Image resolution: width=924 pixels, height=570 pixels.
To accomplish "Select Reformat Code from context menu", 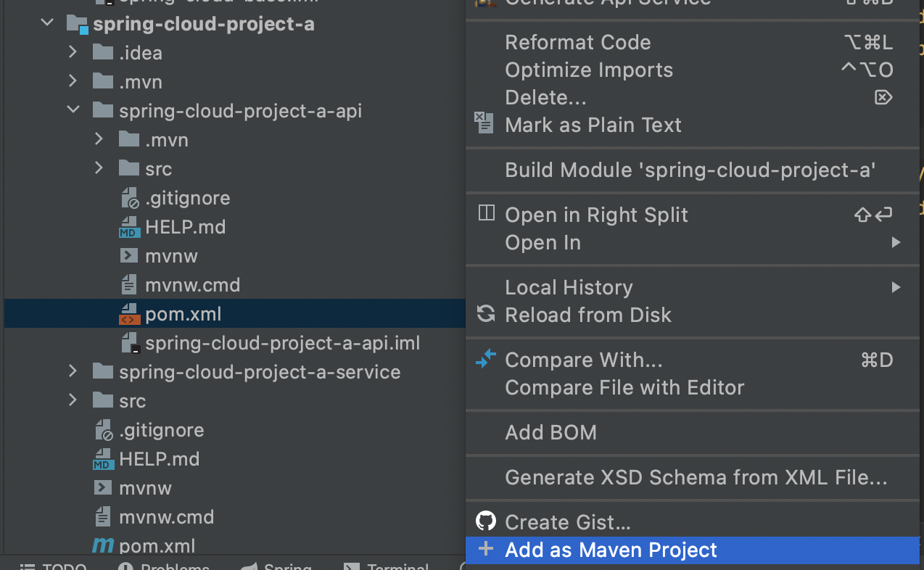I will pos(578,42).
